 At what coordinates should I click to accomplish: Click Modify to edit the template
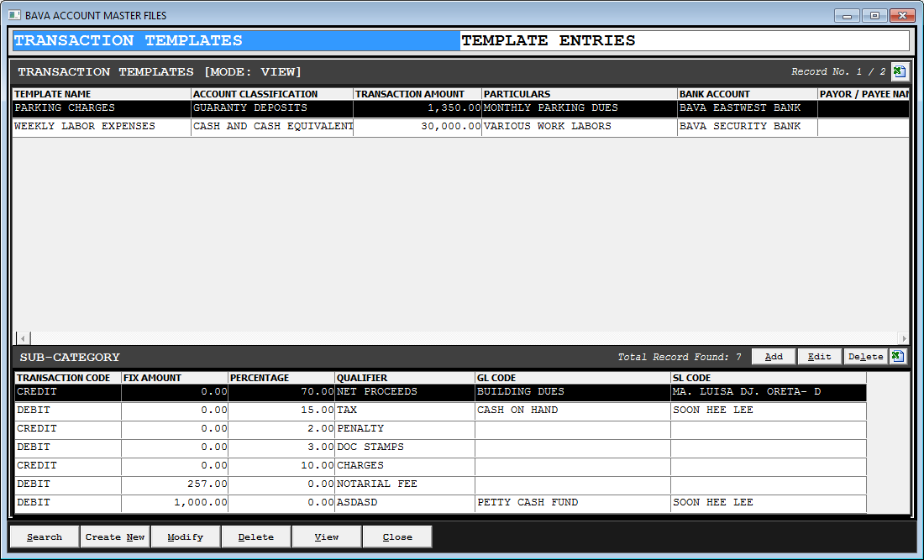(x=186, y=537)
